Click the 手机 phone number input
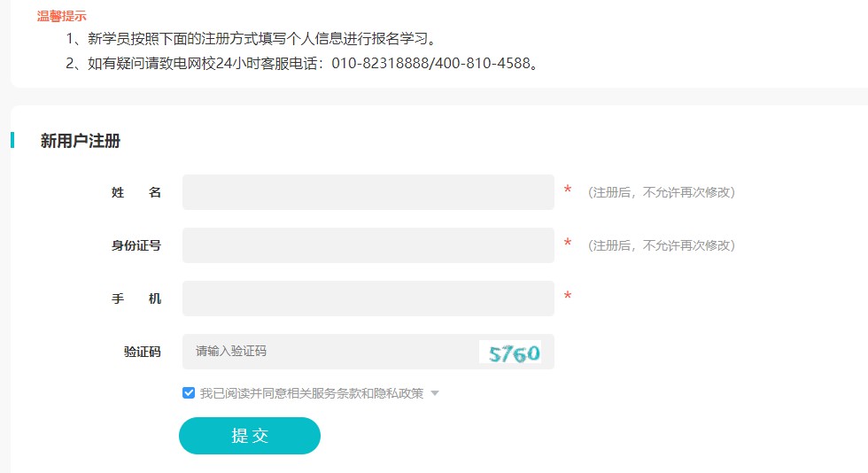The width and height of the screenshot is (868, 473). pos(368,299)
